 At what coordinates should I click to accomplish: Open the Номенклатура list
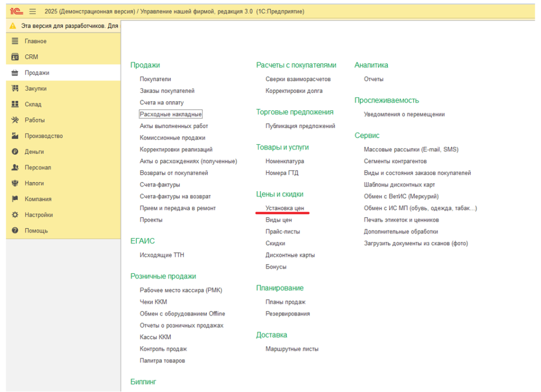click(x=285, y=161)
